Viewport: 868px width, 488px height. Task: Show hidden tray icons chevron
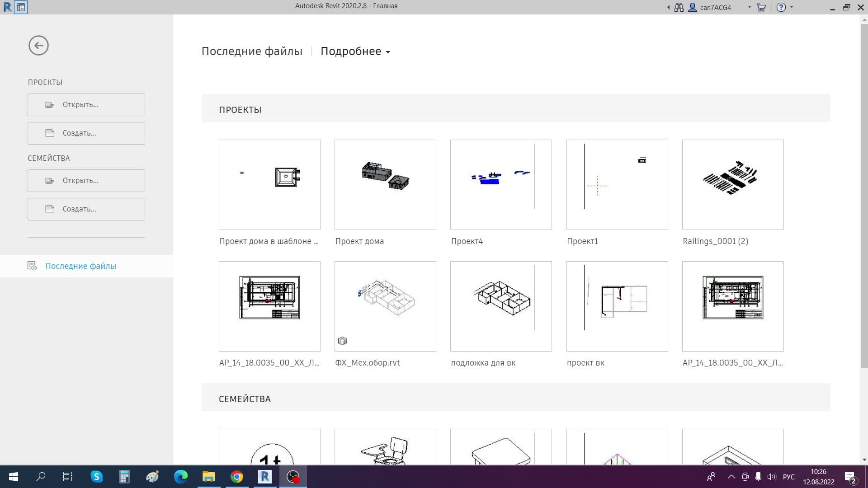point(731,477)
